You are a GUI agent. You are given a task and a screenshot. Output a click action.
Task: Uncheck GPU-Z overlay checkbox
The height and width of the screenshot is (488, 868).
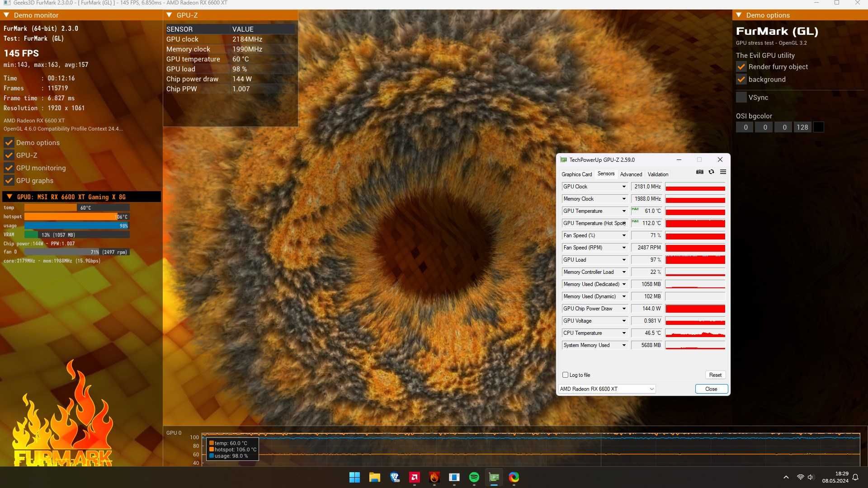[9, 155]
